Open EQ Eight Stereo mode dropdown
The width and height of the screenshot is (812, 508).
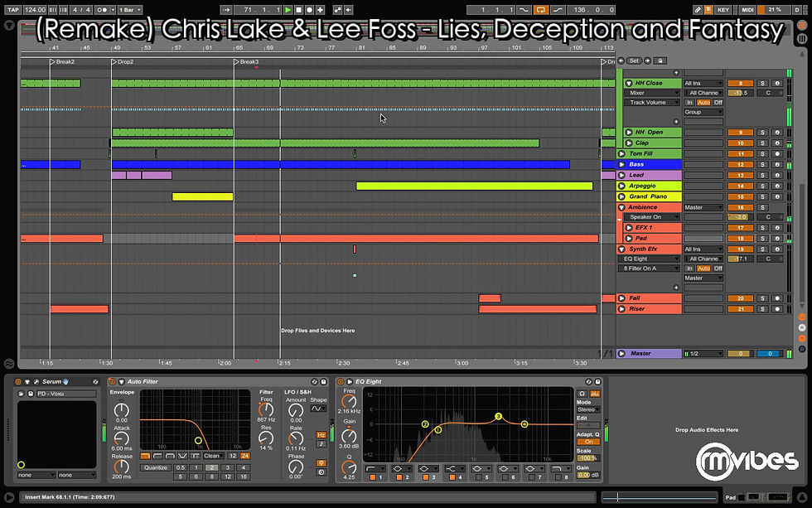(x=588, y=409)
